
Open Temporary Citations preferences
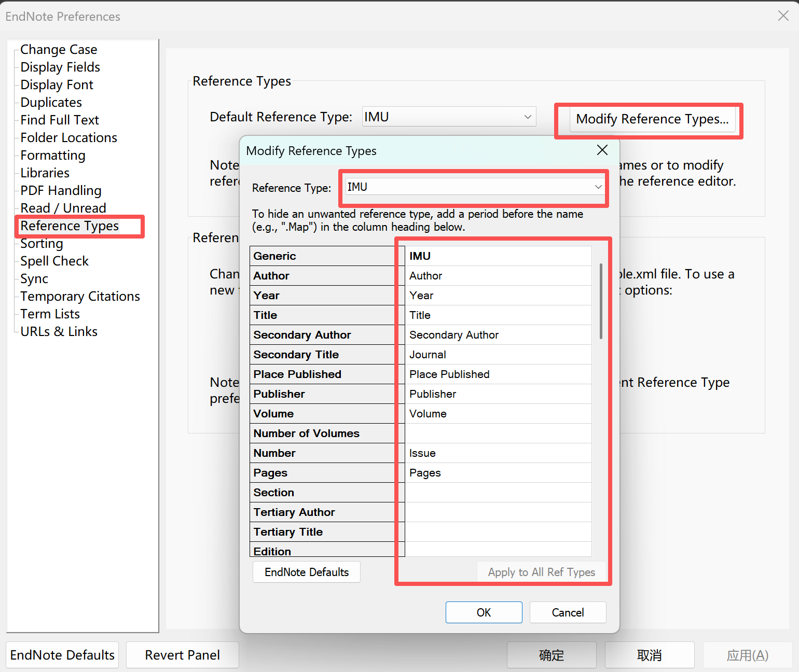80,296
